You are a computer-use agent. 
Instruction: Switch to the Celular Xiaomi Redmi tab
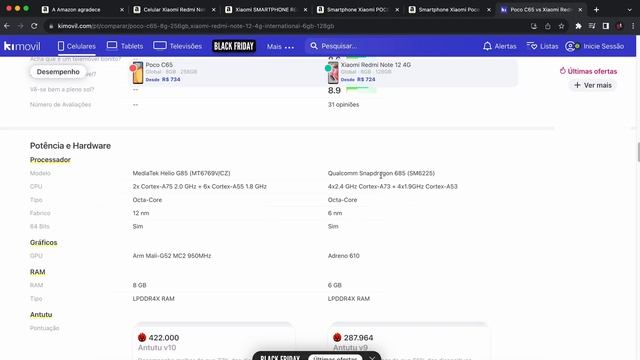174,9
